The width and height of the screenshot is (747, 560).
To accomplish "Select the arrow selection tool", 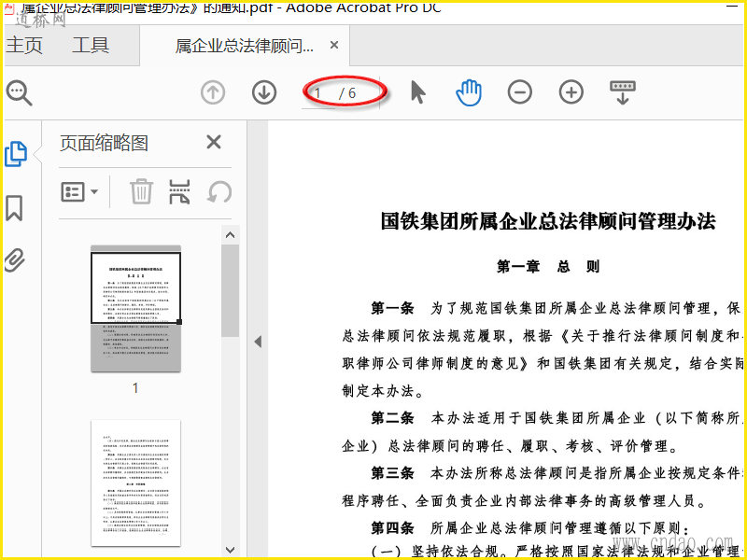I will (417, 92).
